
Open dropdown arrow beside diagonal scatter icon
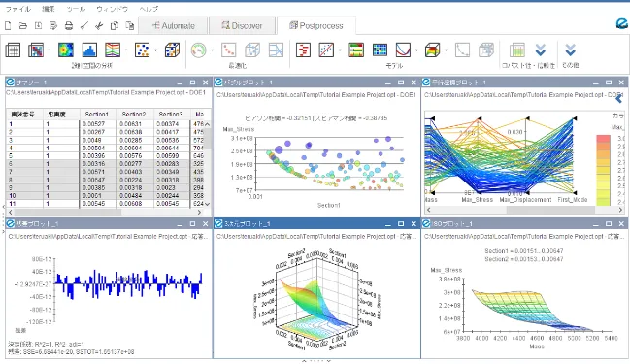340,50
